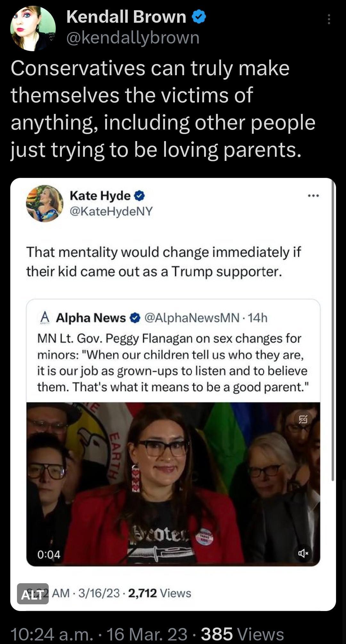This screenshot has width=346, height=644.
Task: Click the verified badge next to Alpha News
Action: [135, 318]
